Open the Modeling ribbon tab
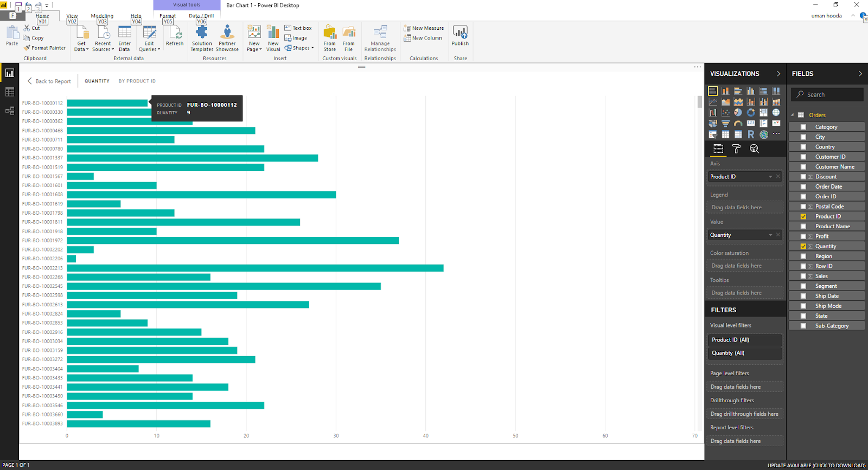The width and height of the screenshot is (868, 470). pyautogui.click(x=102, y=16)
